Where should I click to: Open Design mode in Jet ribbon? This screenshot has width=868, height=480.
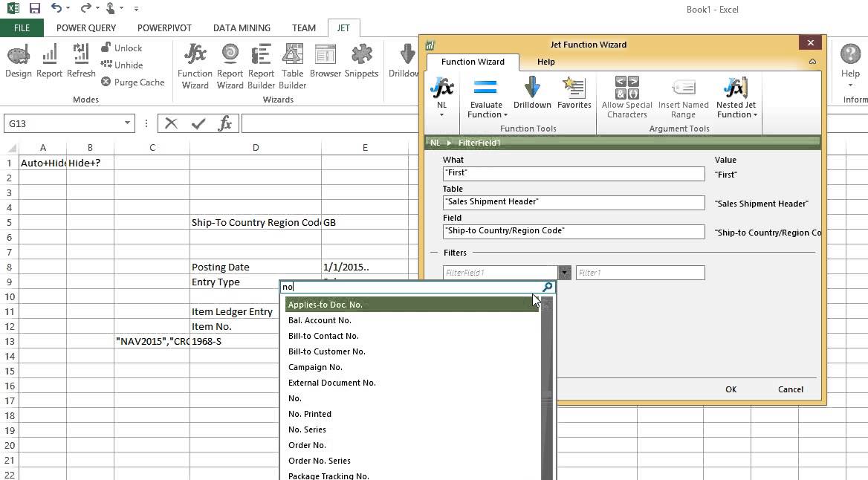19,61
